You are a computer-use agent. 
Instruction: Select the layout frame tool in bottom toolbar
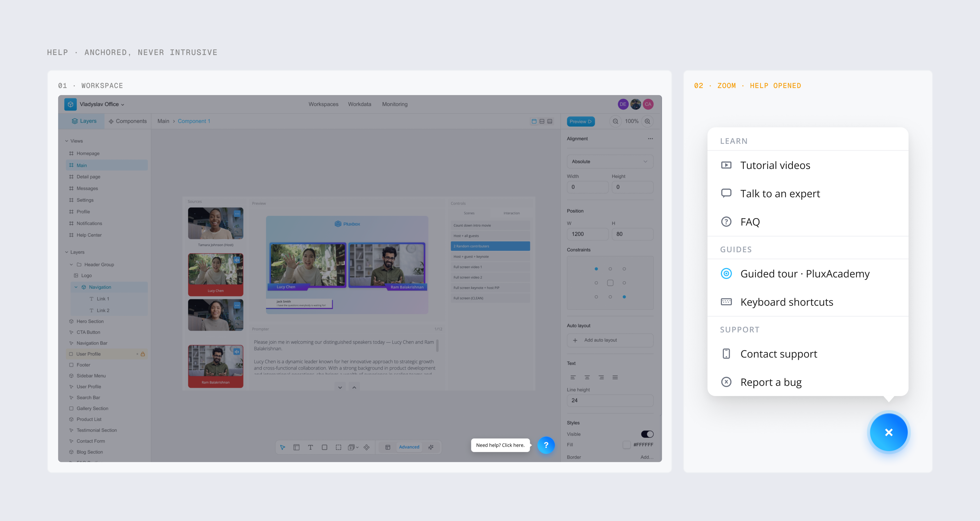[x=296, y=447]
